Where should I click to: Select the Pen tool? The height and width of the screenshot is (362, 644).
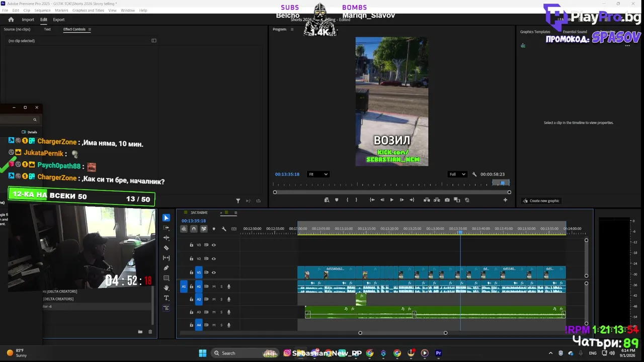(x=167, y=268)
